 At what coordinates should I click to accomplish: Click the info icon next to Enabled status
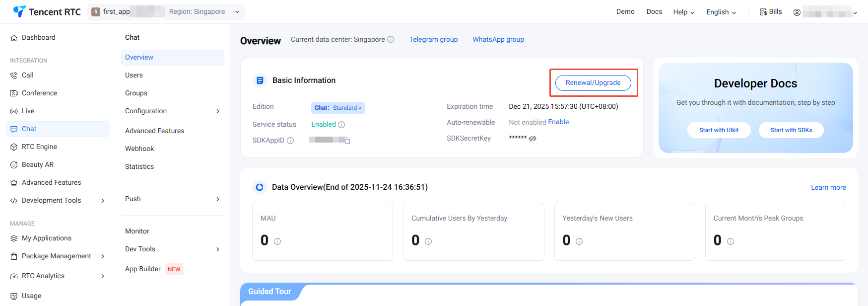coord(341,125)
